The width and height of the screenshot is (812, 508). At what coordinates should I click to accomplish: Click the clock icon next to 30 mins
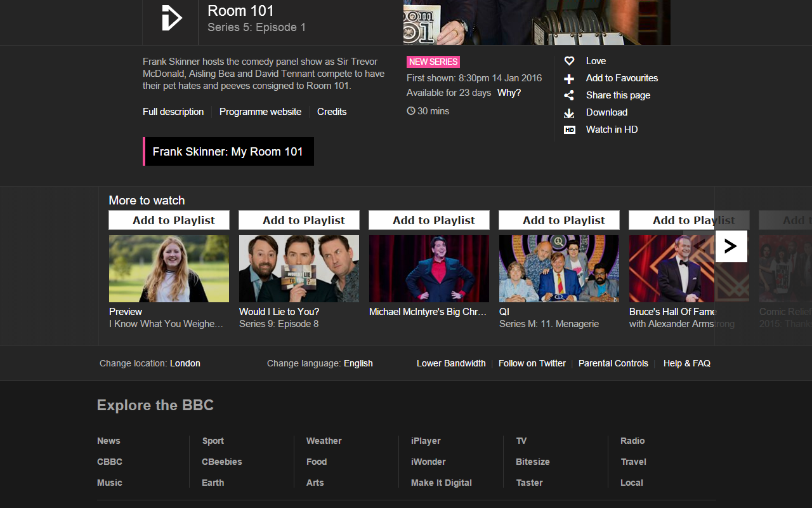point(411,111)
